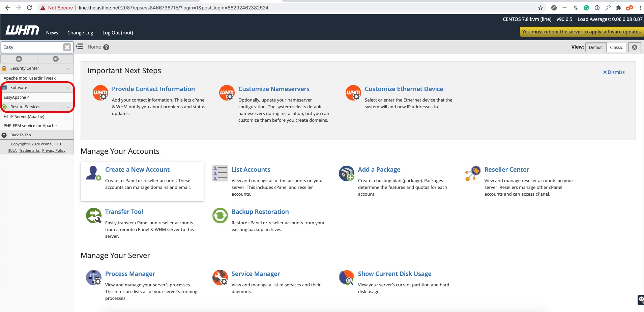Image resolution: width=644 pixels, height=312 pixels.
Task: Click the browser address bar URL
Action: point(173,8)
